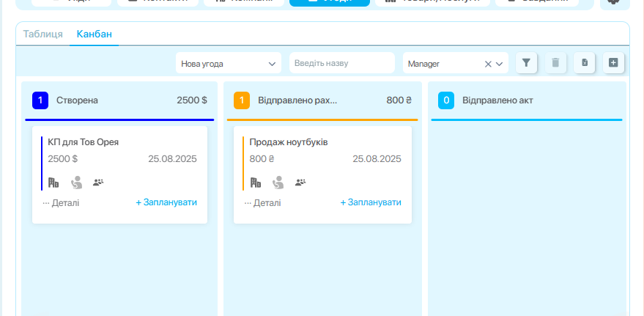644x316 pixels.
Task: Switch to the Таблиця tab
Action: point(42,34)
